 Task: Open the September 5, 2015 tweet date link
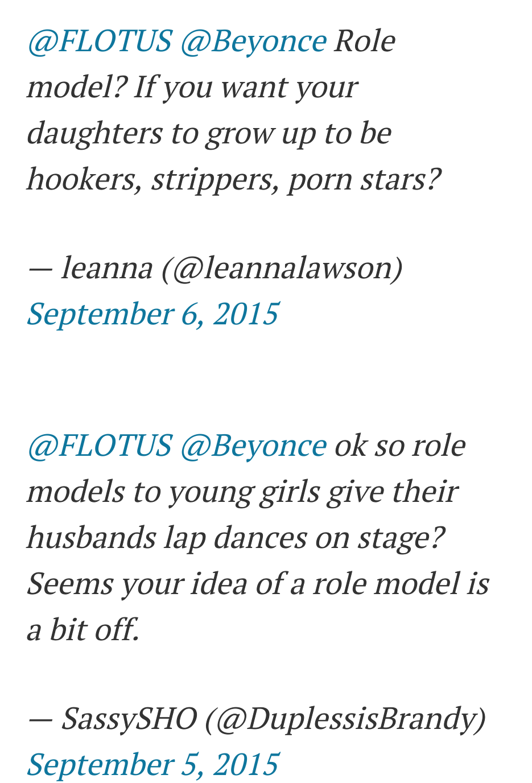coord(153,764)
